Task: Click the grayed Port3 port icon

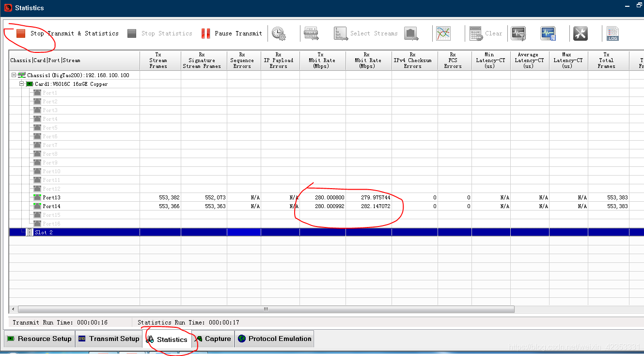Action: tap(37, 110)
